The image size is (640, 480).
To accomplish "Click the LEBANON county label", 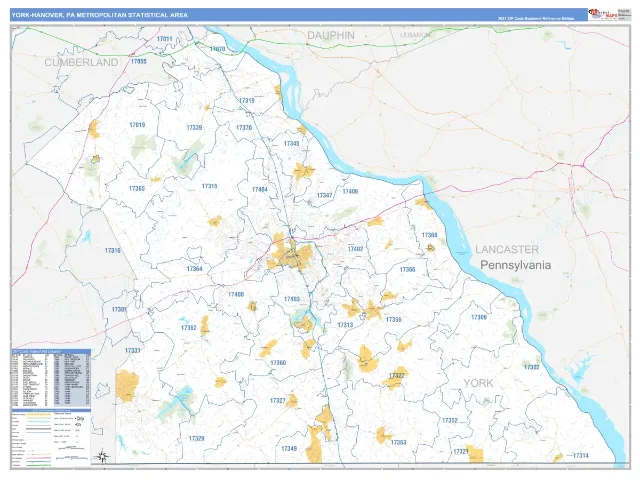I will point(415,35).
